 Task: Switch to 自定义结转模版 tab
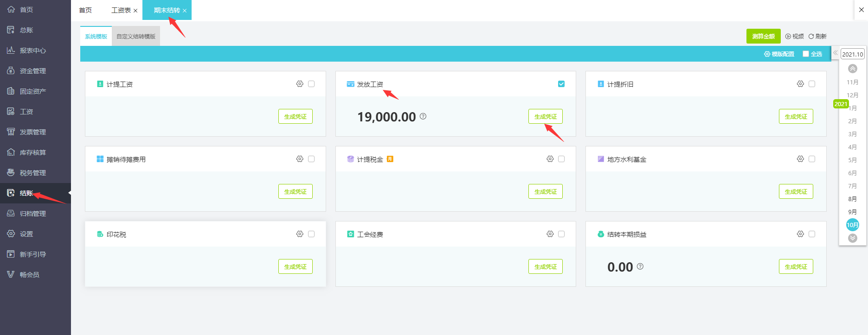click(136, 36)
